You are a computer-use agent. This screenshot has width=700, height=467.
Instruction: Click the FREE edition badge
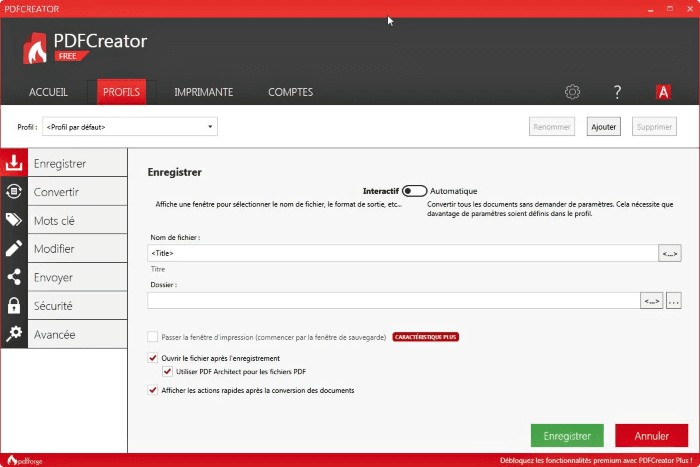(x=71, y=56)
